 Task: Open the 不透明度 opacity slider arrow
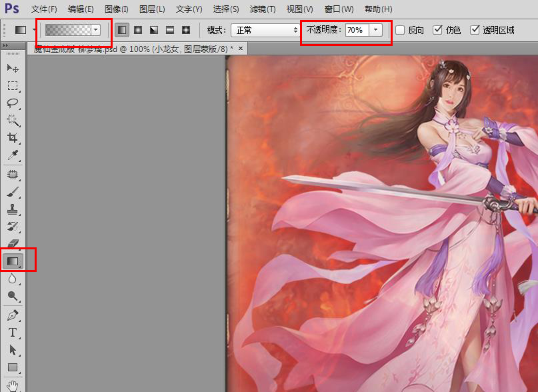[376, 30]
